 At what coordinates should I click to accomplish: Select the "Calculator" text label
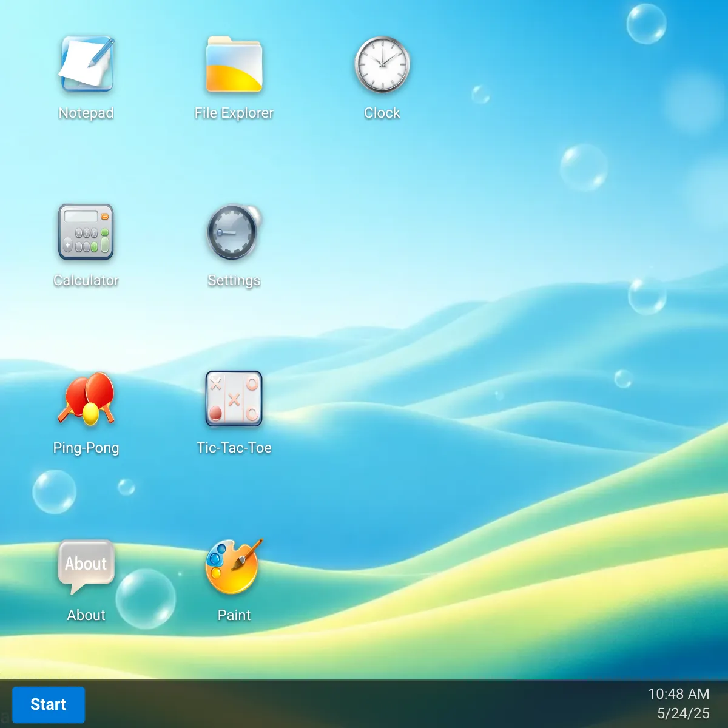pyautogui.click(x=86, y=280)
